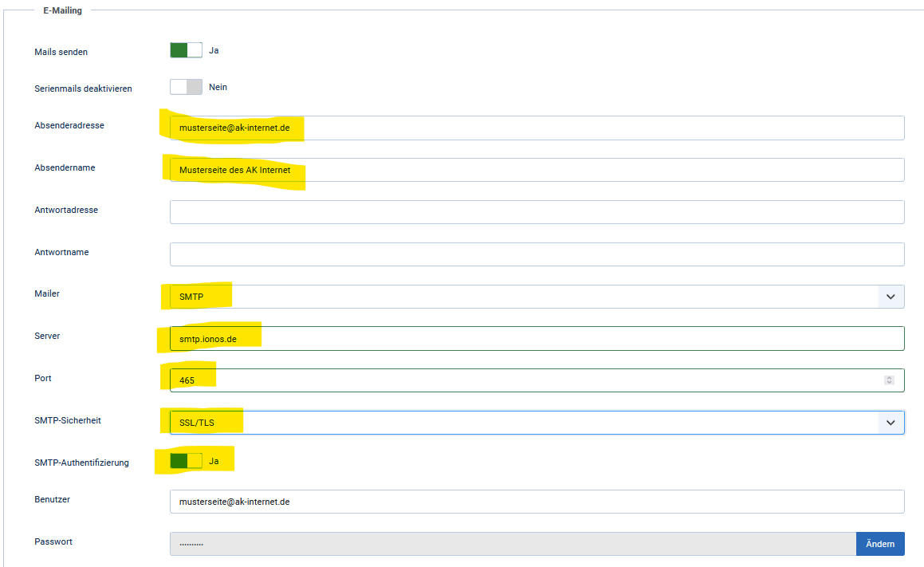This screenshot has height=567, width=924.
Task: Select the Absendername text field
Action: [x=537, y=170]
